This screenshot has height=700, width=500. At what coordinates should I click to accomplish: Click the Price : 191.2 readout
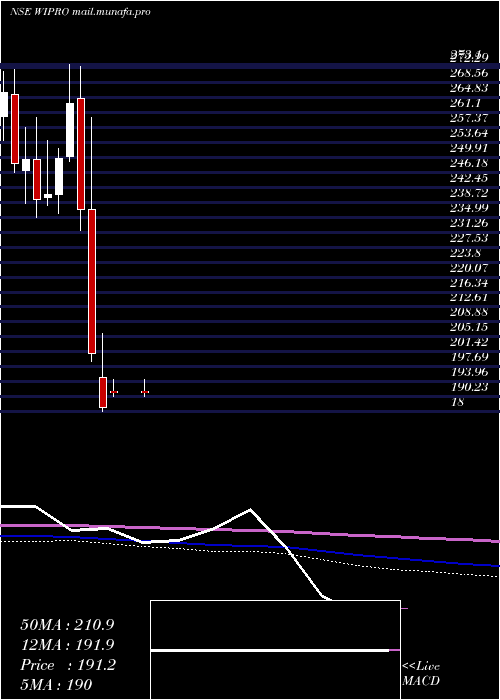[x=68, y=665]
